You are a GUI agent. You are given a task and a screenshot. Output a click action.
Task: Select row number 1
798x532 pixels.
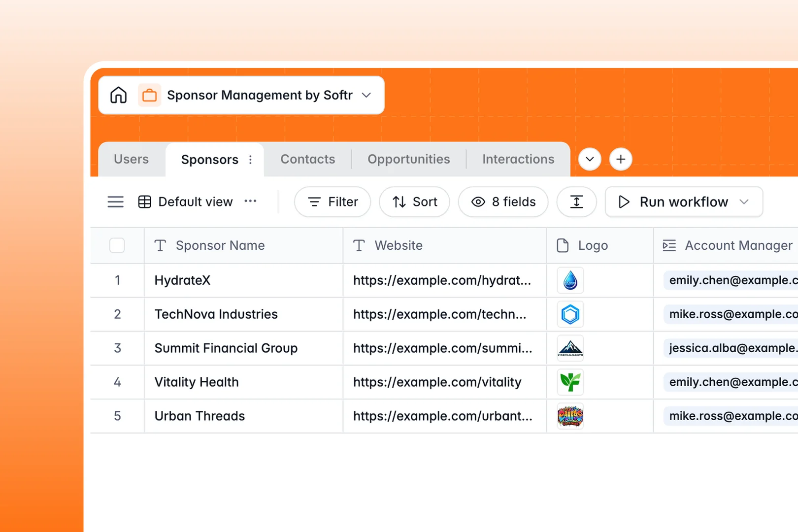tap(117, 280)
